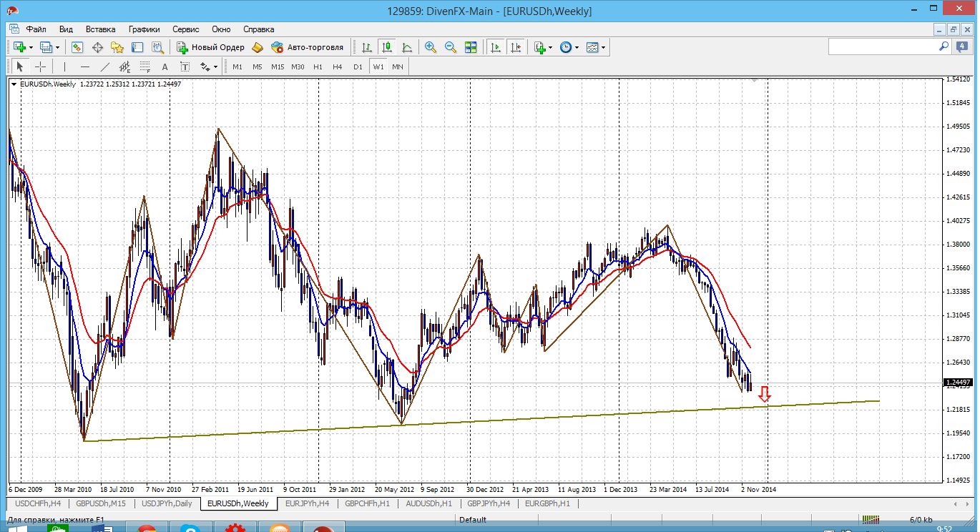Click the Новый Ордер button
This screenshot has height=532, width=980.
211,47
